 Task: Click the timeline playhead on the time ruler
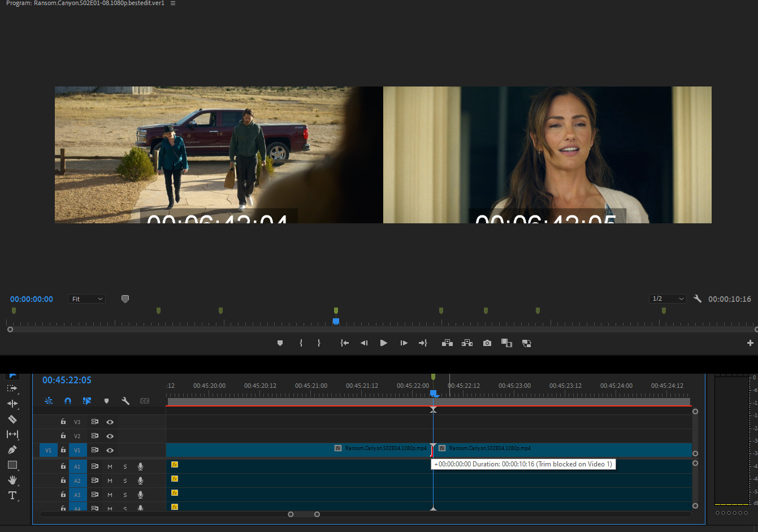click(x=434, y=393)
